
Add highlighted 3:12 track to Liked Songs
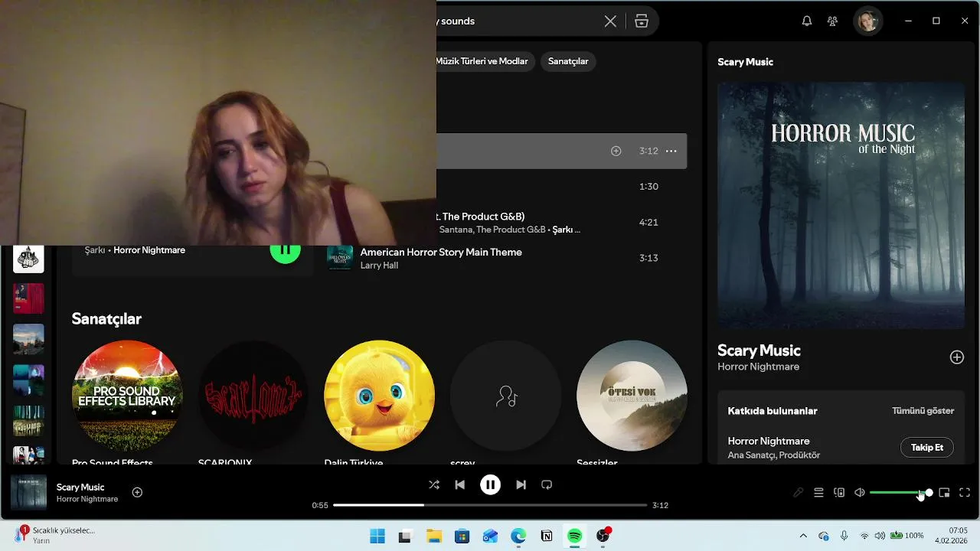[616, 151]
